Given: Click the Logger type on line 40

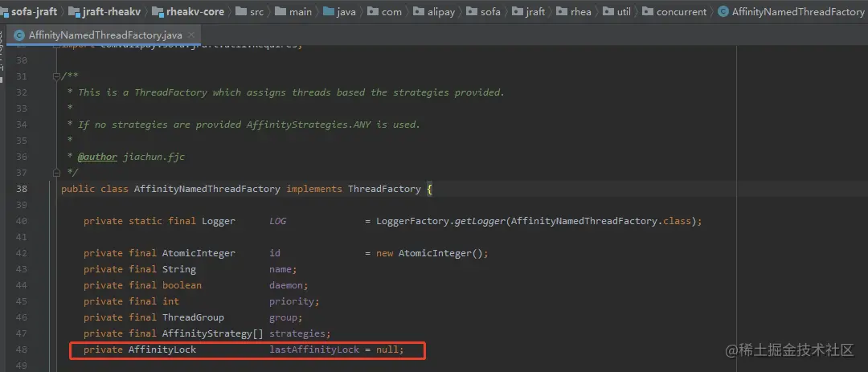Looking at the screenshot, I should click(x=218, y=221).
